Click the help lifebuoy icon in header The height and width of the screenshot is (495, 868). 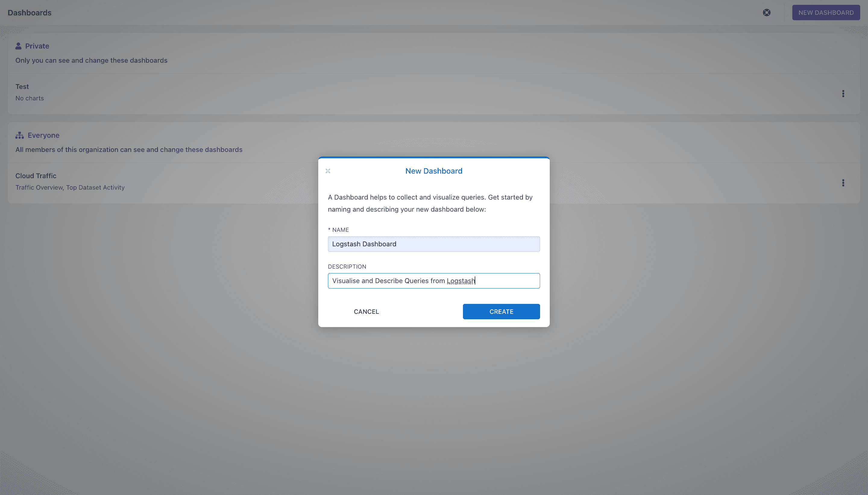click(x=766, y=13)
